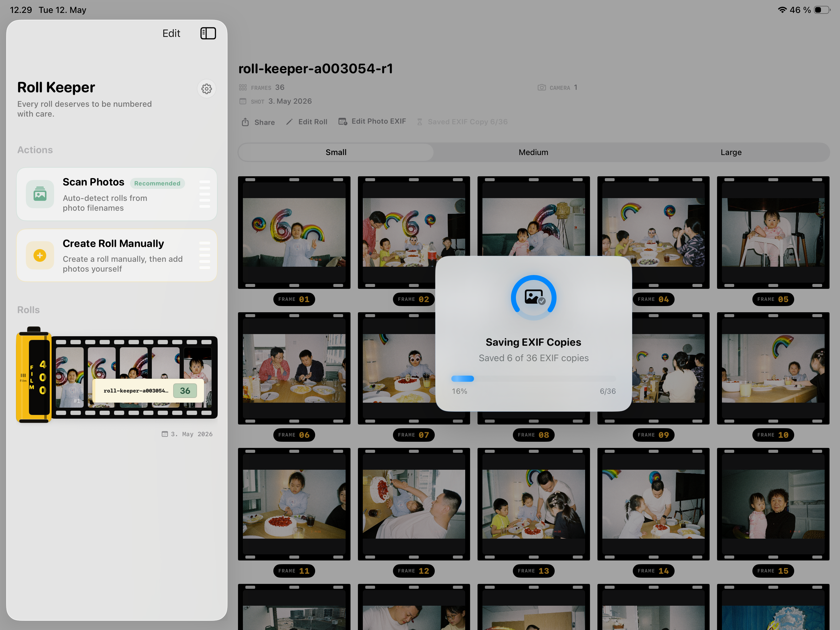Tap the Edit Photo EXIF icon
The image size is (840, 630).
click(343, 122)
